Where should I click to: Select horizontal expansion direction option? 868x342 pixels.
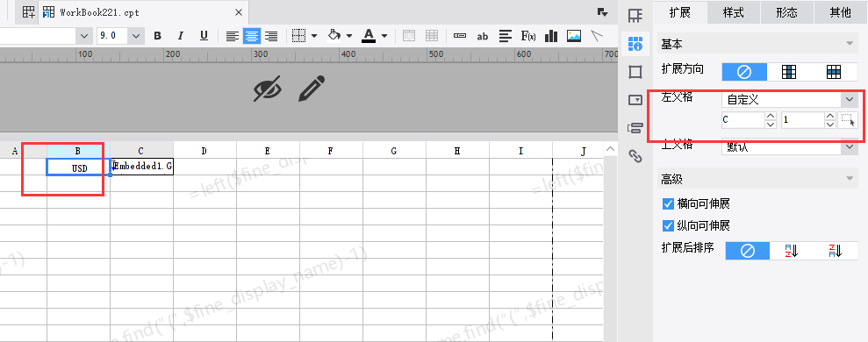[834, 72]
